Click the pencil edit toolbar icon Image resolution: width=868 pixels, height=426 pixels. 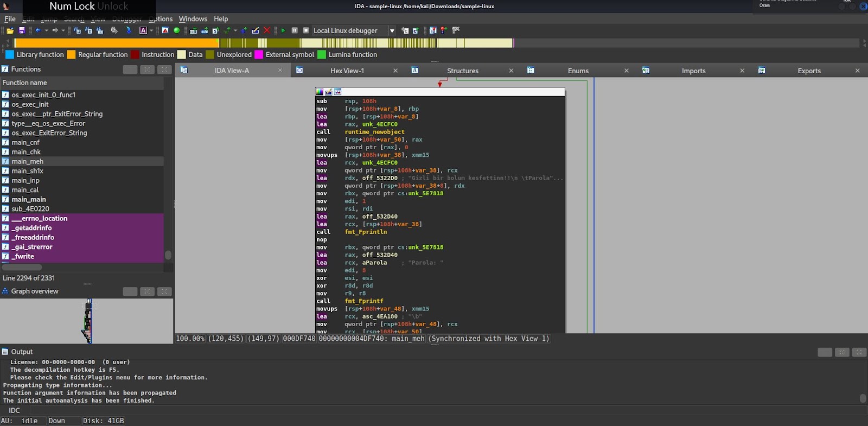coord(255,30)
